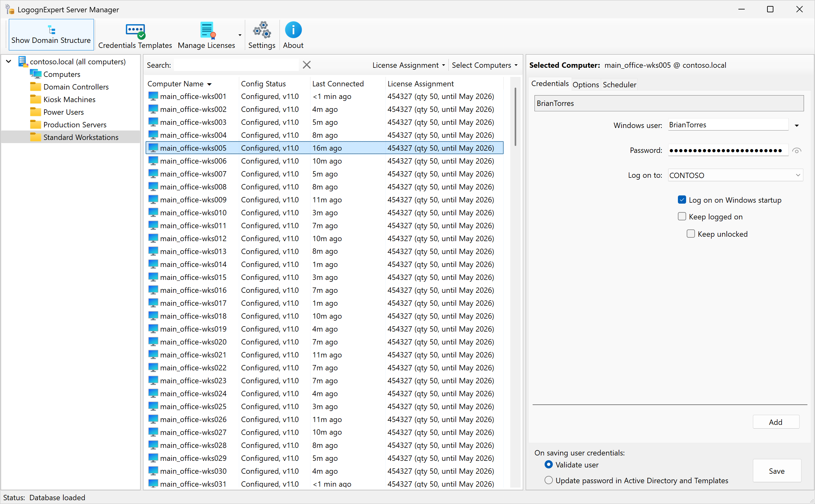The image size is (815, 504).
Task: Click '16m ago' in wks005 row
Action: (327, 148)
